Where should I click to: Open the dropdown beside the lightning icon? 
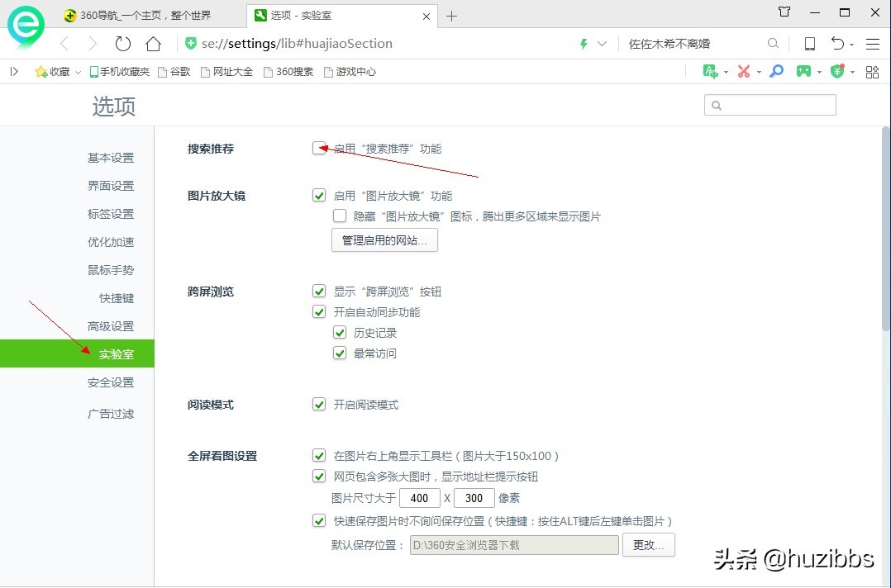601,43
